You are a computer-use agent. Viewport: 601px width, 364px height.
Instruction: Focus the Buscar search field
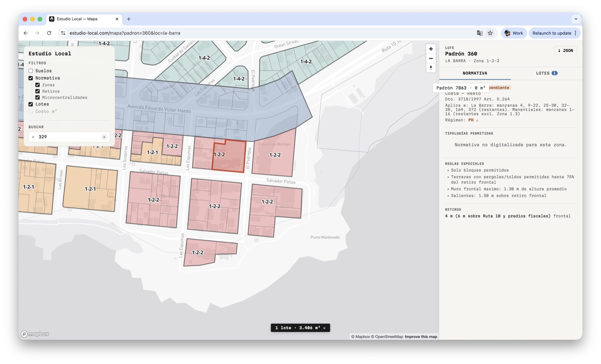[x=69, y=137]
